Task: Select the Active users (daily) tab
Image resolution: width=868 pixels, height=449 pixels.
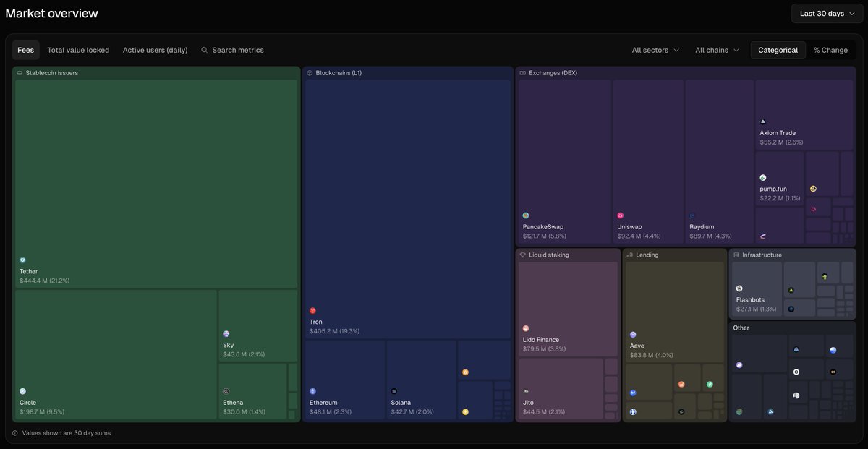Action: coord(155,50)
